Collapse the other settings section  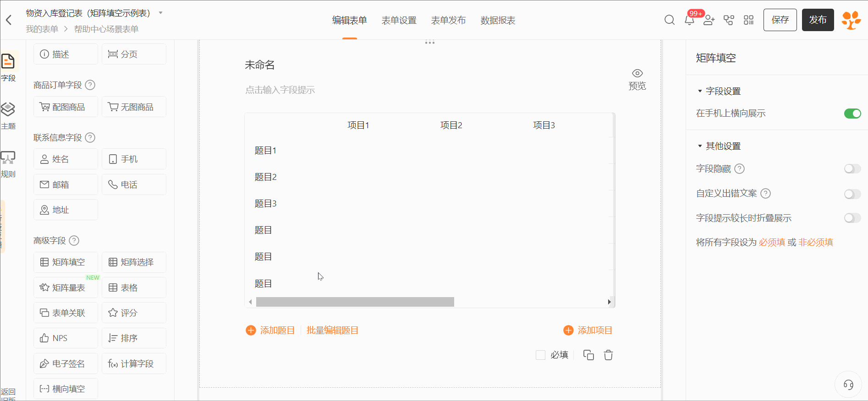pyautogui.click(x=700, y=146)
